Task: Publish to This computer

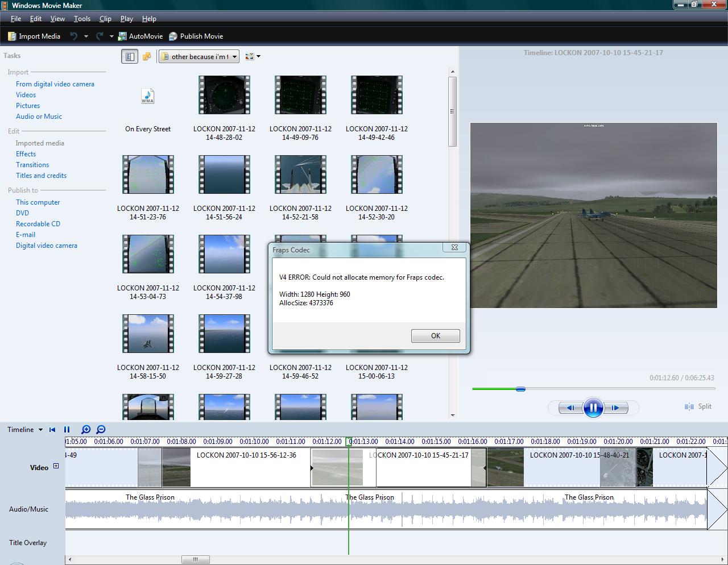Action: pyautogui.click(x=38, y=202)
